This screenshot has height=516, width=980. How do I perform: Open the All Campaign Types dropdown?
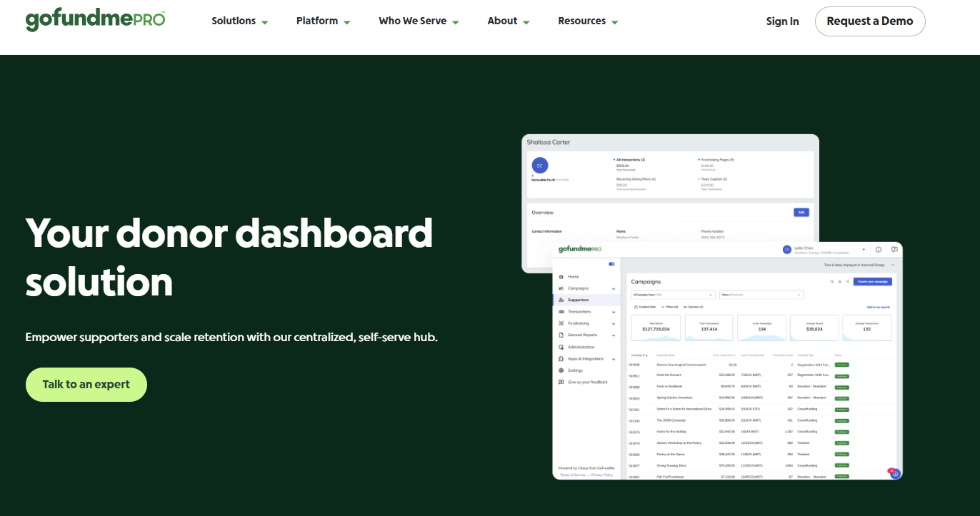[673, 295]
